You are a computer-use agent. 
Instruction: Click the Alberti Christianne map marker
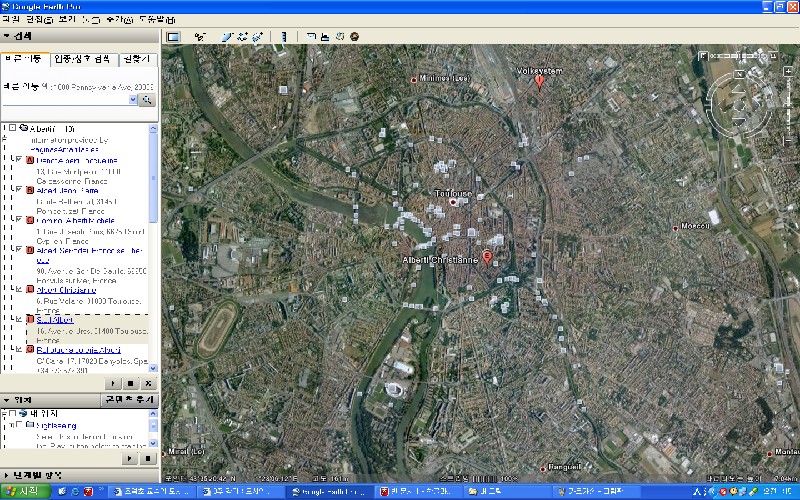point(487,257)
